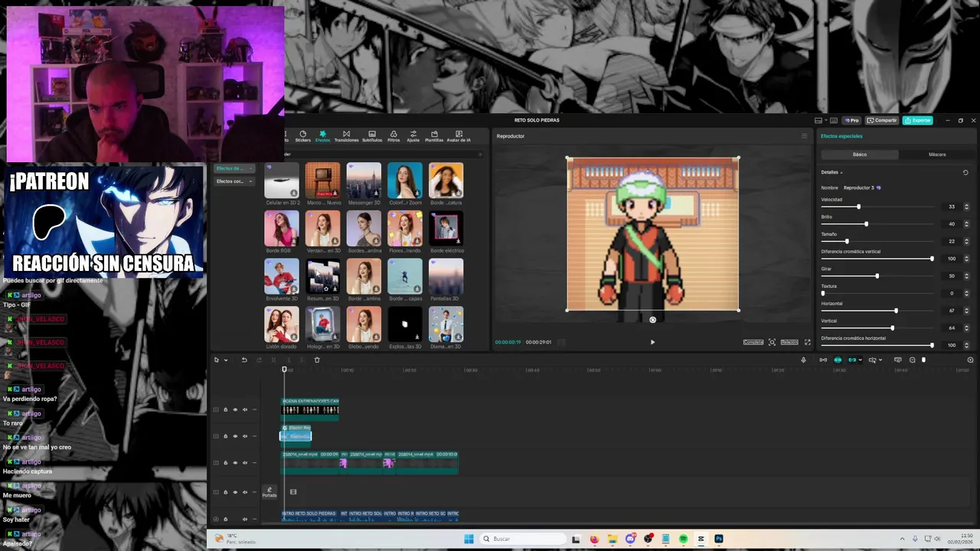The height and width of the screenshot is (551, 980).
Task: Click the trash delete icon in timeline toolbar
Action: coord(317,360)
